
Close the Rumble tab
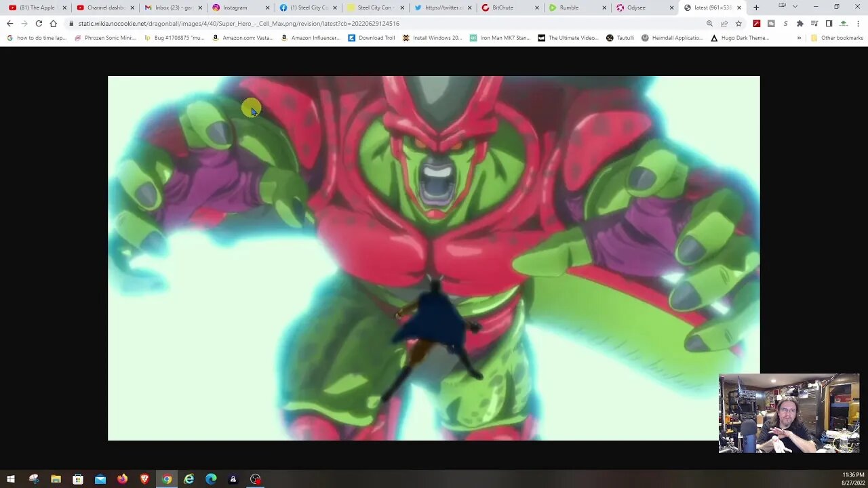604,7
